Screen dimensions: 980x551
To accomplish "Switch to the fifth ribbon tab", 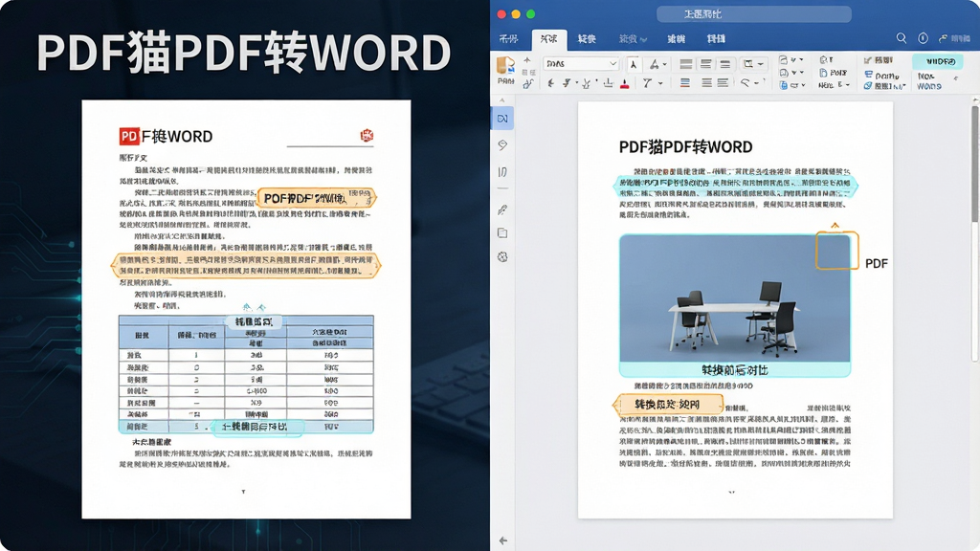I will coord(677,38).
